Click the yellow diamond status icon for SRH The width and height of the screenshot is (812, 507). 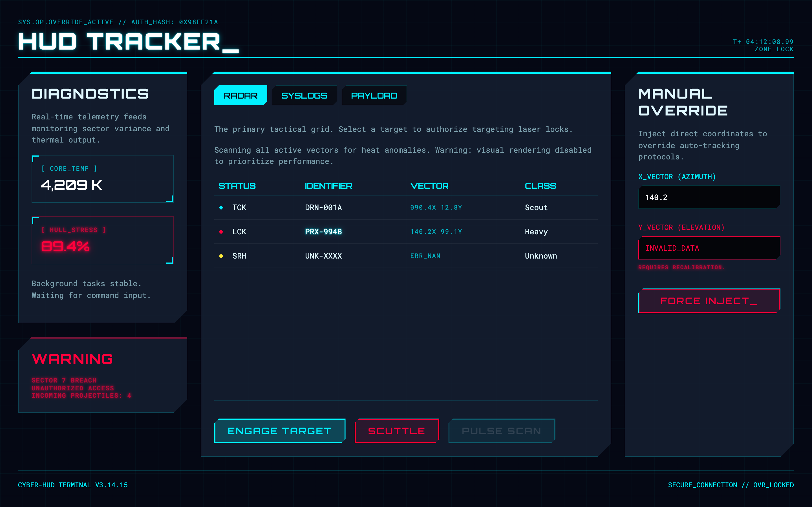pos(221,256)
